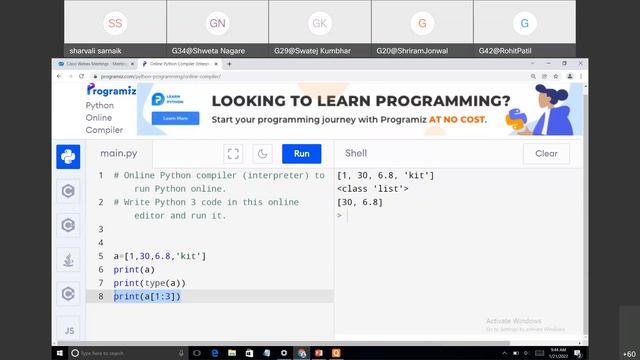
Task: Select the Python language icon in sidebar
Action: [68, 157]
